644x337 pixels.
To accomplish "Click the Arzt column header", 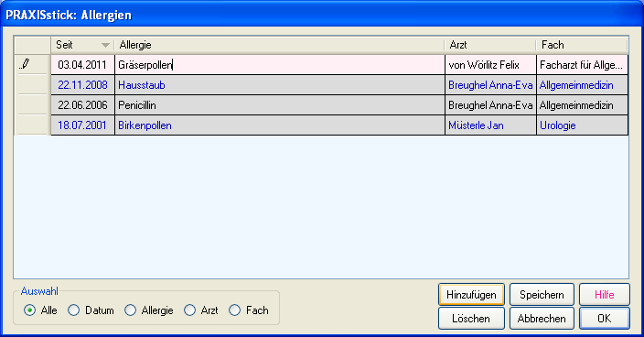I will tap(490, 45).
